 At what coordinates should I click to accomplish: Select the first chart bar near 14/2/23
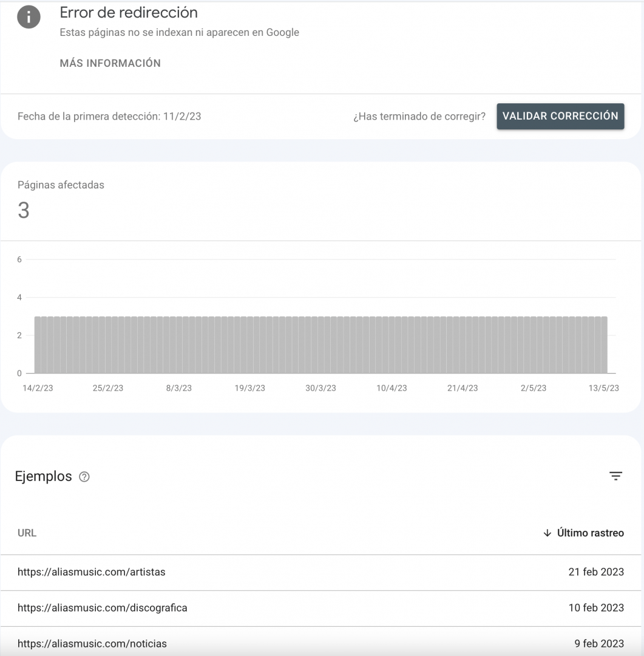tap(38, 345)
